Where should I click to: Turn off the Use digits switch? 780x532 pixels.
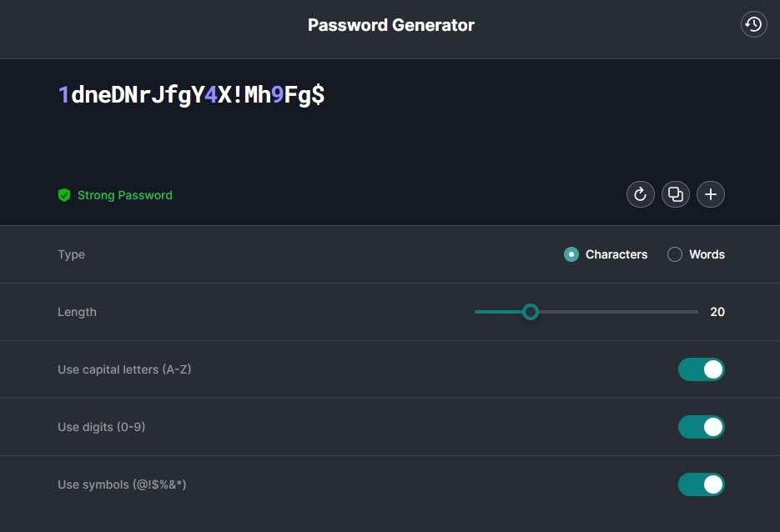[701, 427]
